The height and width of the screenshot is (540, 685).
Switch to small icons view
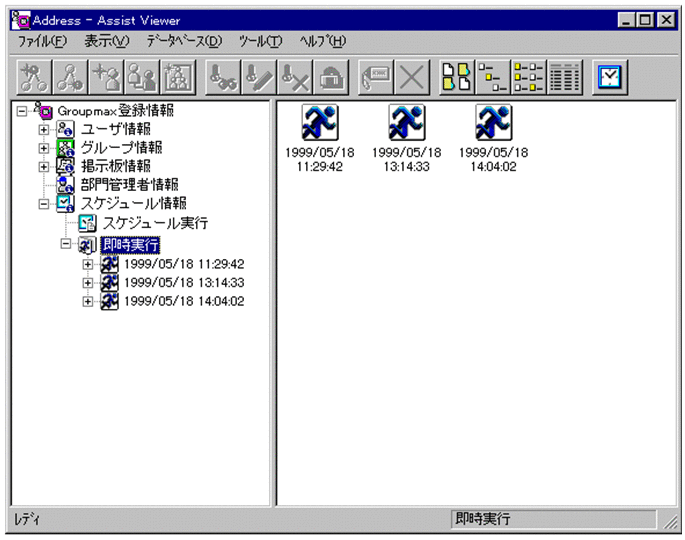point(492,77)
